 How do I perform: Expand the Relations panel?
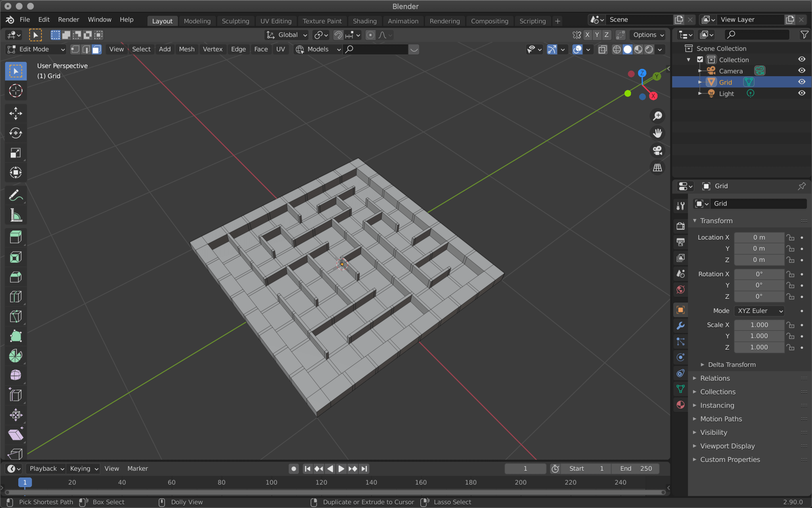pyautogui.click(x=715, y=378)
